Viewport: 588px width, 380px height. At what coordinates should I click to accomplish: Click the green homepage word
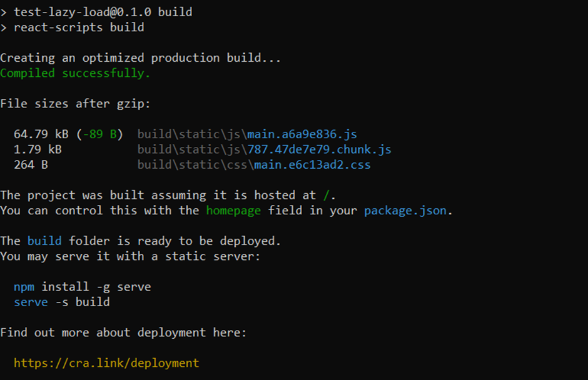tap(233, 211)
